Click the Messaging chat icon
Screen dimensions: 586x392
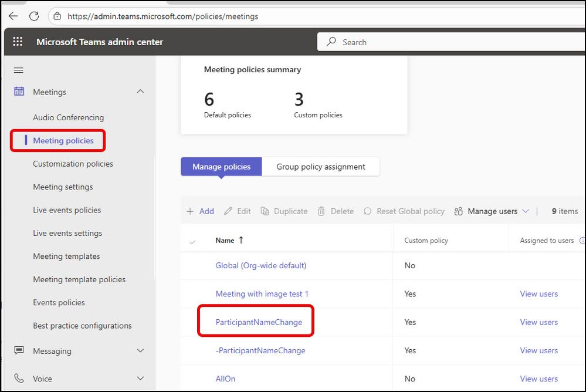tap(19, 350)
